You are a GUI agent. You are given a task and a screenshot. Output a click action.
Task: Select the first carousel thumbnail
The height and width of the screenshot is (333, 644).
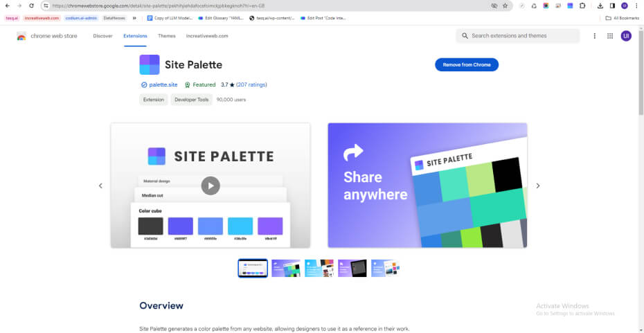[x=253, y=268]
